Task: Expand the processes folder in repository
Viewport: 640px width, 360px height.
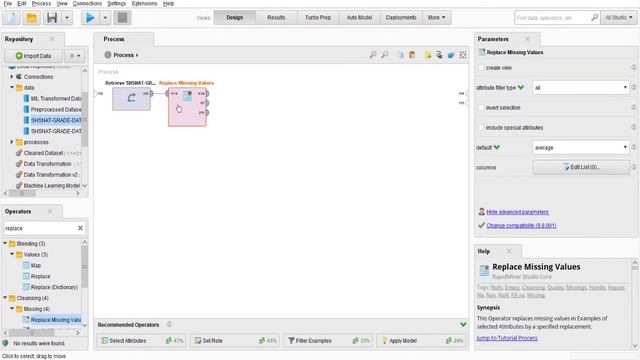Action: tap(12, 142)
